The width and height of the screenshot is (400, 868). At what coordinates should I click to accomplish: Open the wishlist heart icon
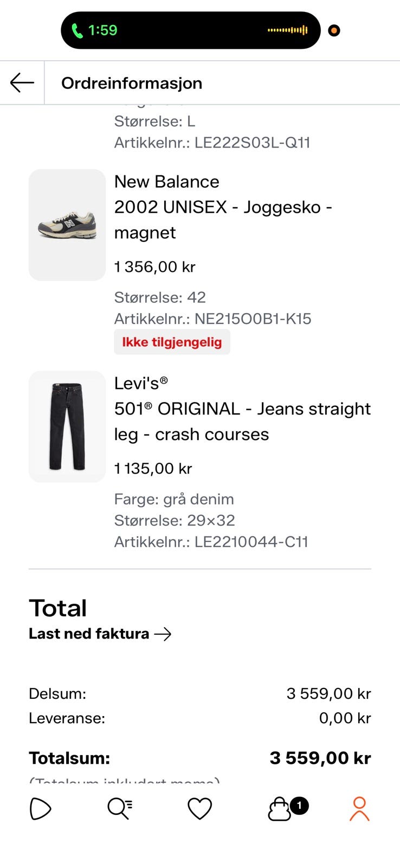pyautogui.click(x=199, y=809)
